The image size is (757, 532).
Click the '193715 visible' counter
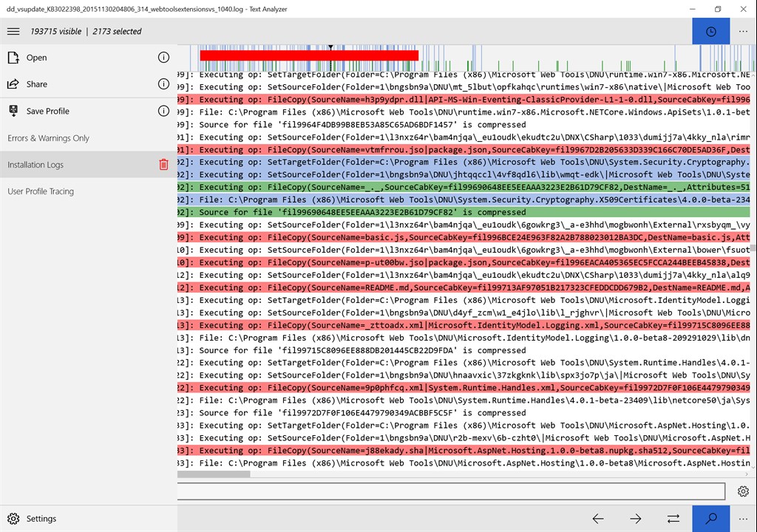pyautogui.click(x=56, y=31)
